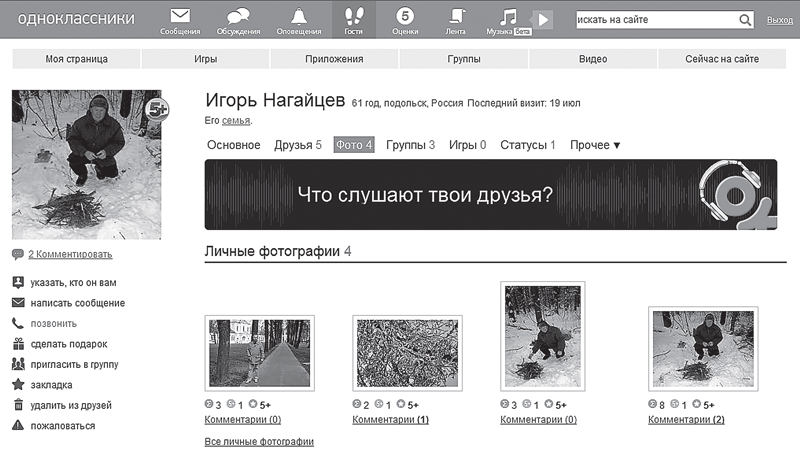Image resolution: width=800 pixels, height=459 pixels.
Task: Open the Лента feed icon
Action: point(456,17)
